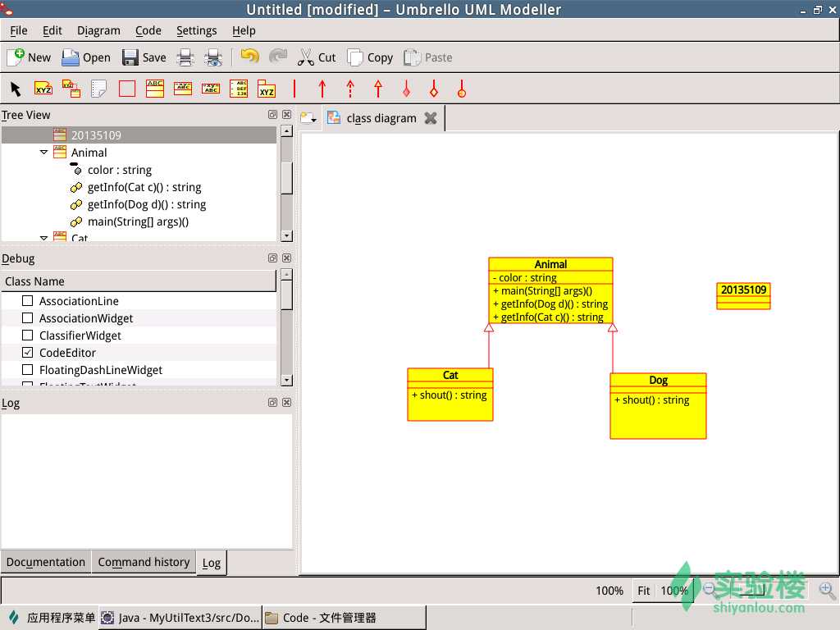This screenshot has height=630, width=840.
Task: Click the Print Preview icon
Action: point(213,57)
